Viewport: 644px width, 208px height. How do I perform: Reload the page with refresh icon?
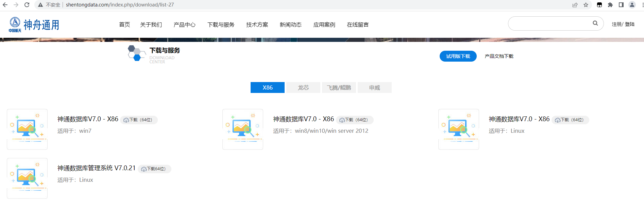pos(27,5)
